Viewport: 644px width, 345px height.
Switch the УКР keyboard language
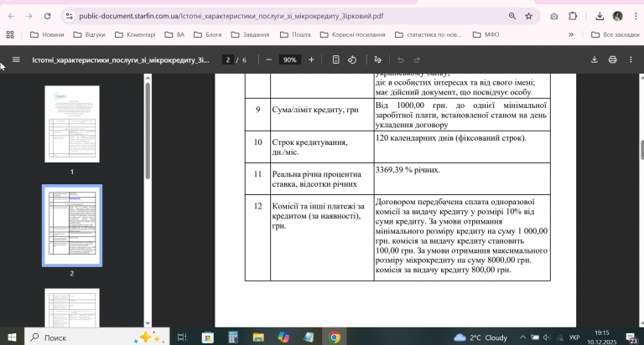574,337
